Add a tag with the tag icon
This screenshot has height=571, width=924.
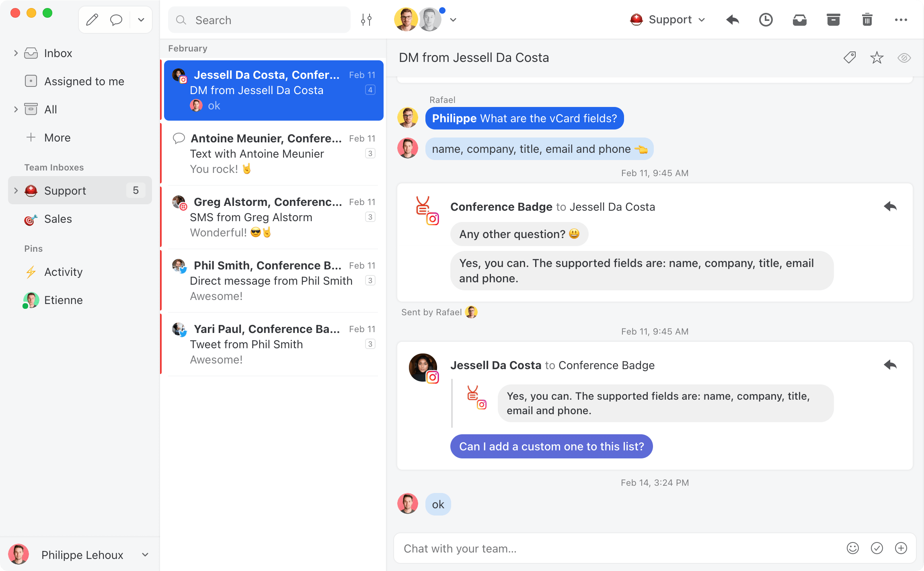click(x=850, y=58)
